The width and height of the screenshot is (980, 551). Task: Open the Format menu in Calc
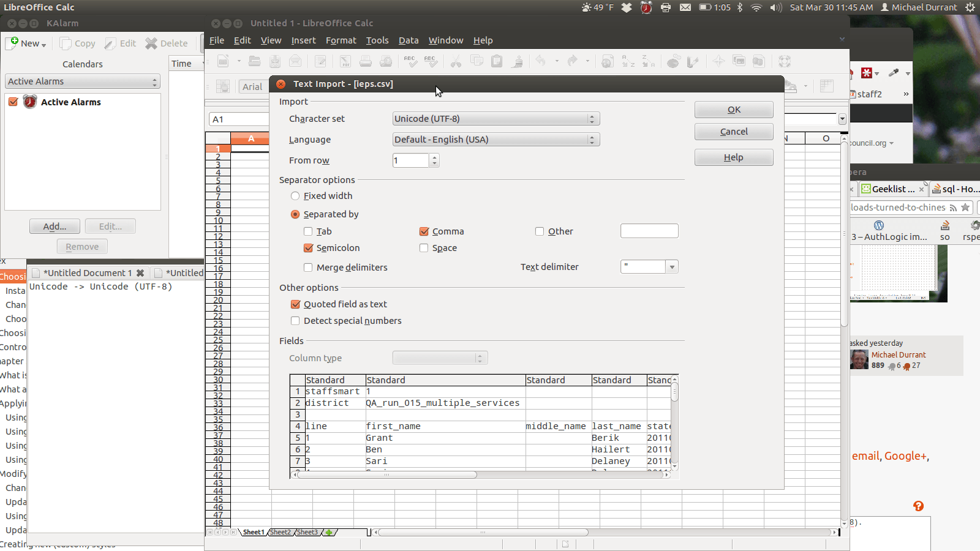(341, 40)
